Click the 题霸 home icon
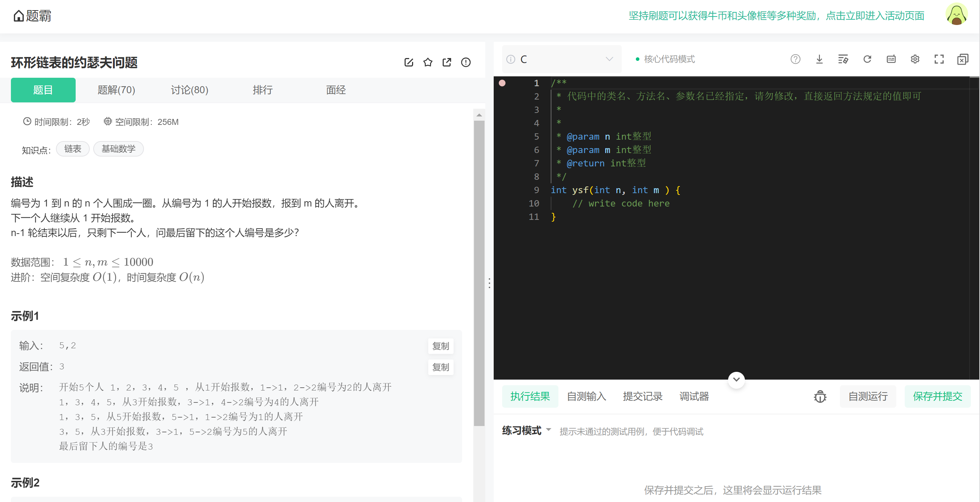The height and width of the screenshot is (502, 980). point(18,16)
